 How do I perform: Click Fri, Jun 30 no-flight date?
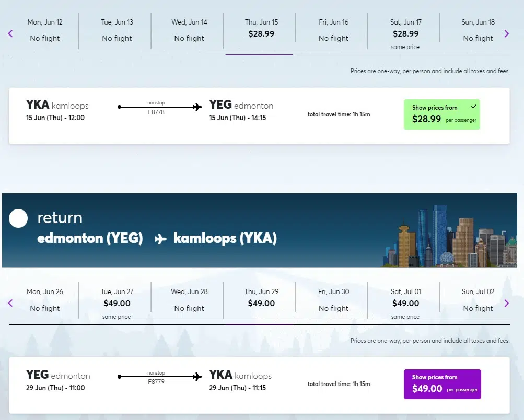[x=333, y=300]
